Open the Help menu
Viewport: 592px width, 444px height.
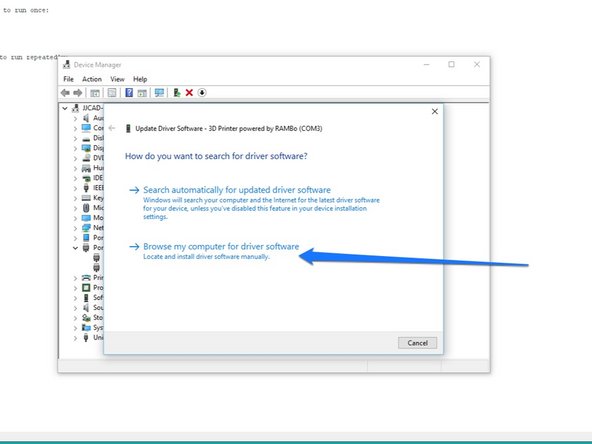click(x=140, y=79)
